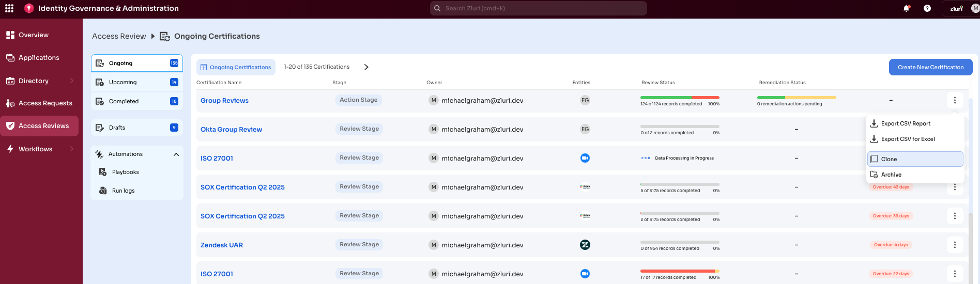Switch to the Completed tab

point(137,101)
